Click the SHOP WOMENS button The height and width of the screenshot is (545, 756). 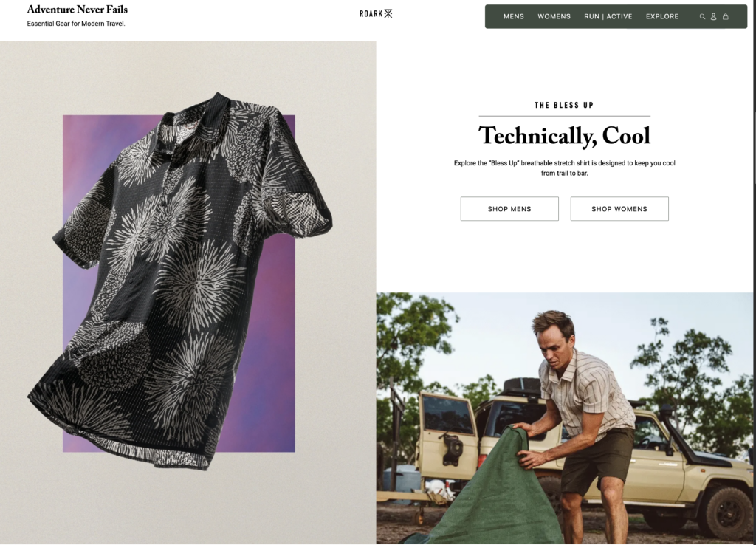tap(619, 209)
